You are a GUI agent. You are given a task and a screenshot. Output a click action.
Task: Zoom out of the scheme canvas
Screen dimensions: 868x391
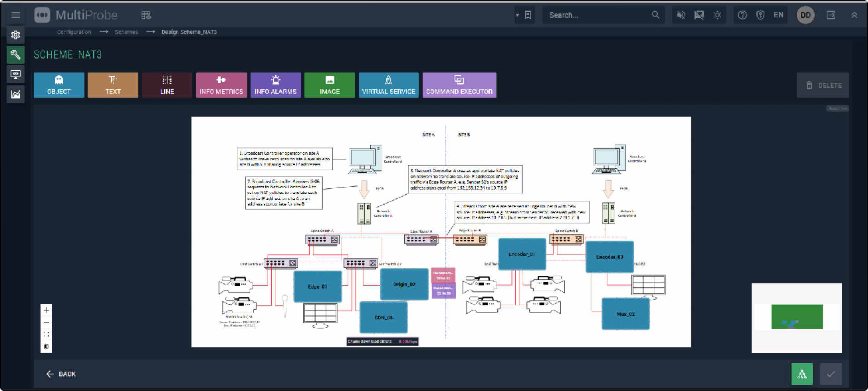(x=46, y=322)
